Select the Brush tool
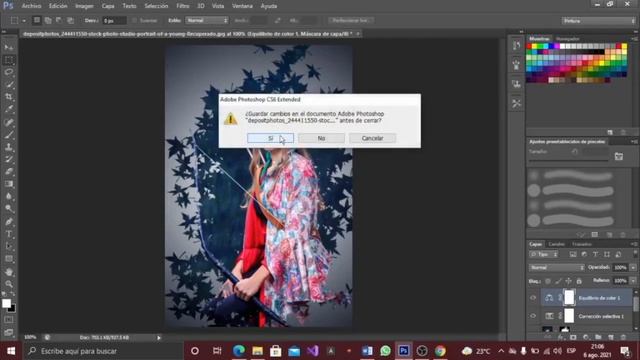Viewport: 640px width, 360px height. pyautogui.click(x=9, y=134)
